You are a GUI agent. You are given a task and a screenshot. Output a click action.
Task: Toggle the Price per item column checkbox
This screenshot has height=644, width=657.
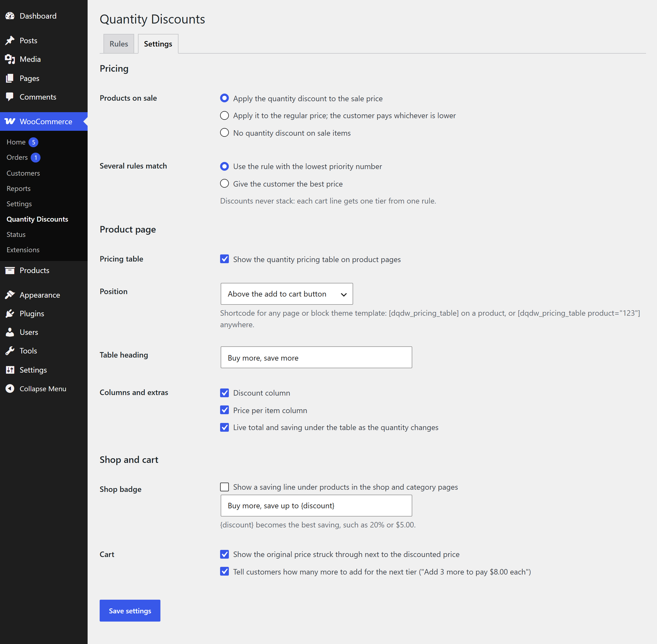click(224, 410)
